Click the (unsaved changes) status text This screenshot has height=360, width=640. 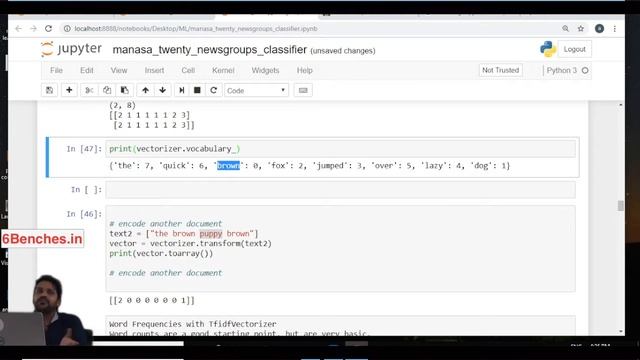(343, 51)
